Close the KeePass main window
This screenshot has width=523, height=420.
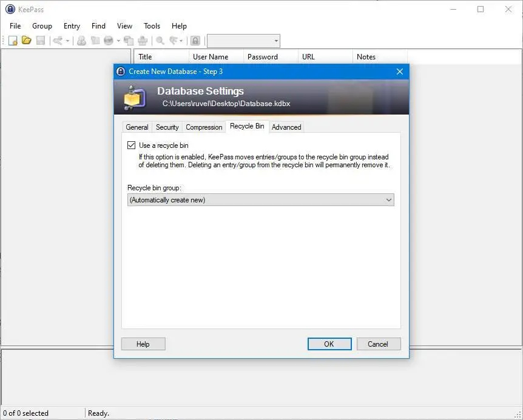(x=508, y=9)
